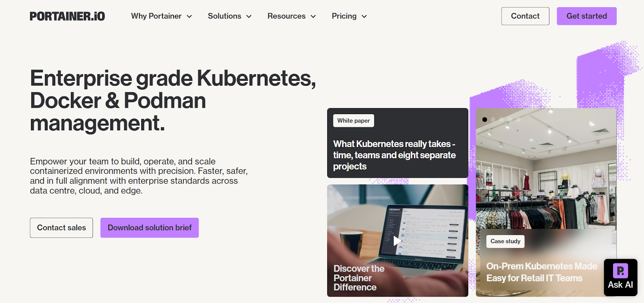Image resolution: width=644 pixels, height=303 pixels.
Task: Click the White paper tag label
Action: (353, 121)
